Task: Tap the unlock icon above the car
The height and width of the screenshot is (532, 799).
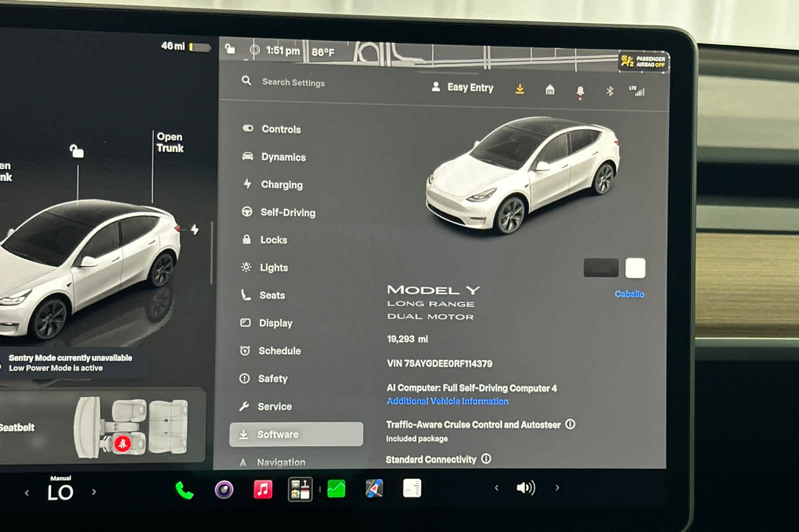Action: click(x=76, y=151)
